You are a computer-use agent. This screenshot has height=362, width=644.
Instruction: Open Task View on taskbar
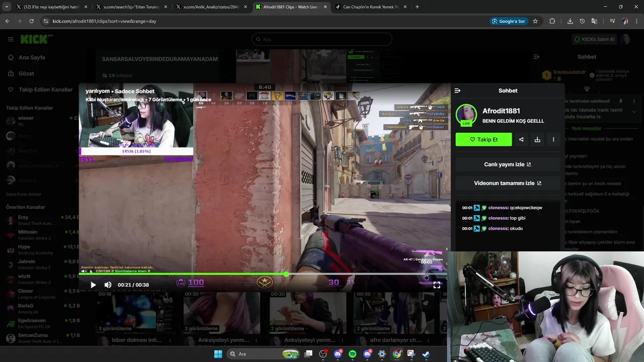(308, 354)
